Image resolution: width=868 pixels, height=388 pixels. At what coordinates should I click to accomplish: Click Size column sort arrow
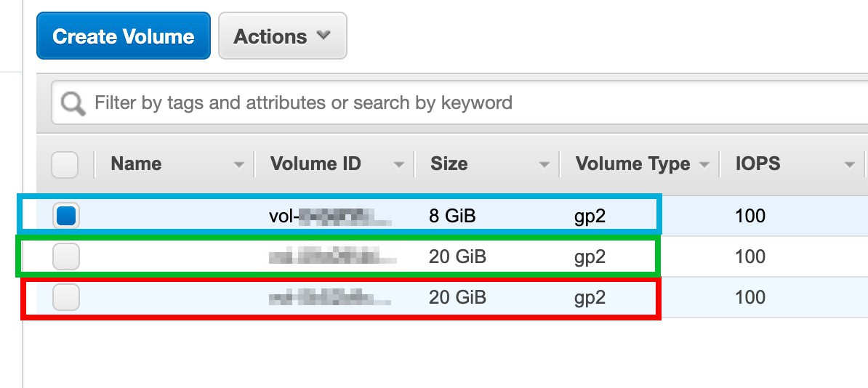point(544,164)
